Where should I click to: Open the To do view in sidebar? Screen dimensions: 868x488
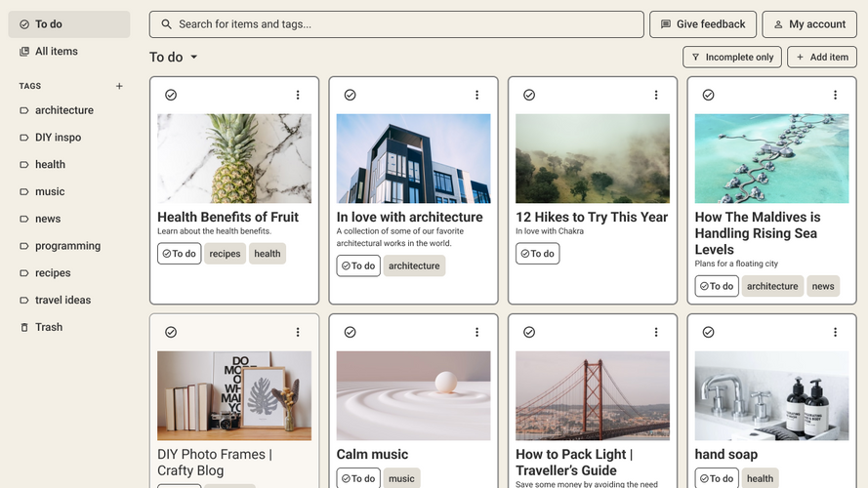[69, 24]
